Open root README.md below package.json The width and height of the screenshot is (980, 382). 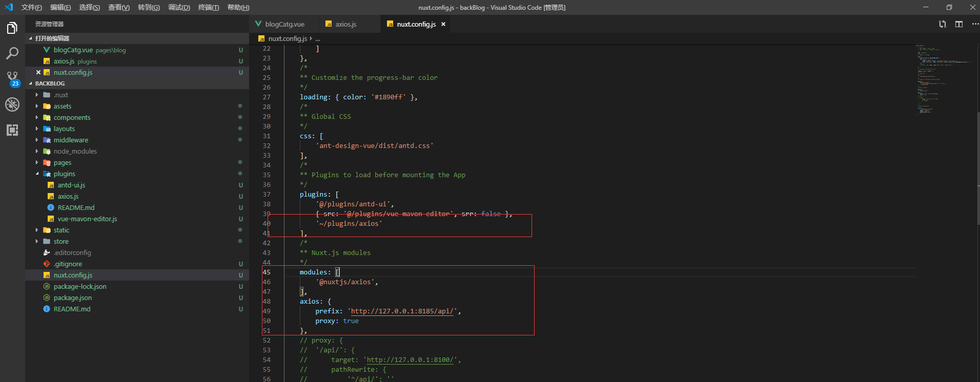137,309
